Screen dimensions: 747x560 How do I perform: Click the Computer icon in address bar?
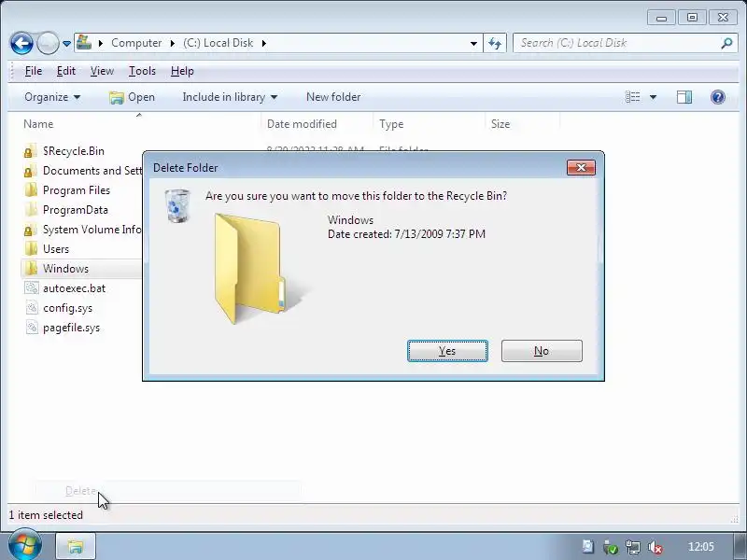[x=84, y=42]
